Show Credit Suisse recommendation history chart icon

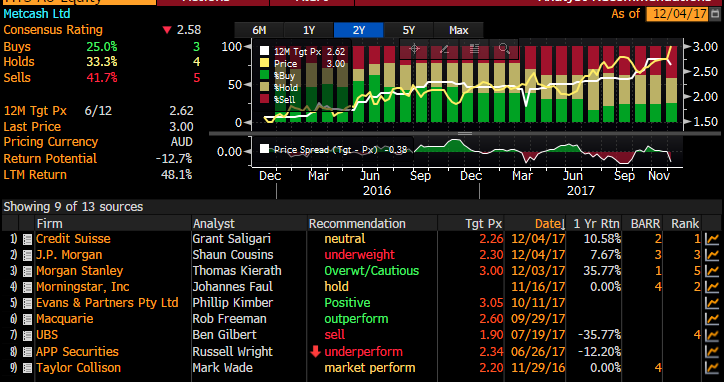click(712, 239)
